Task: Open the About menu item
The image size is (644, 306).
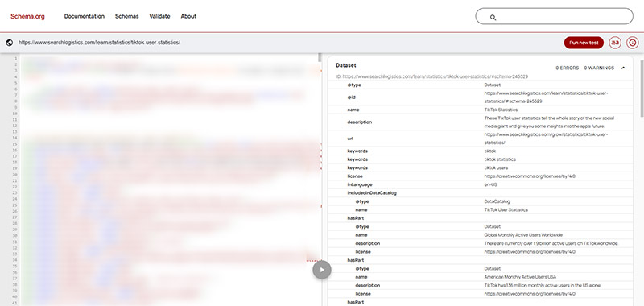Action: pos(188,16)
